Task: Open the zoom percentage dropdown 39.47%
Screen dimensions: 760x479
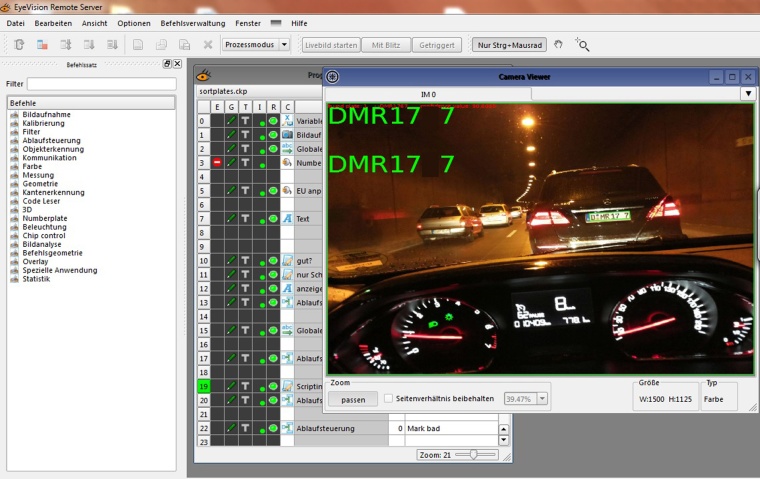Action: pos(543,398)
